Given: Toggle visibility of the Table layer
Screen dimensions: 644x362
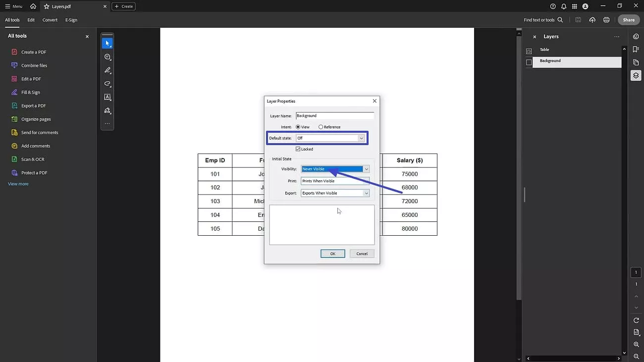Looking at the screenshot, I should click(x=529, y=50).
